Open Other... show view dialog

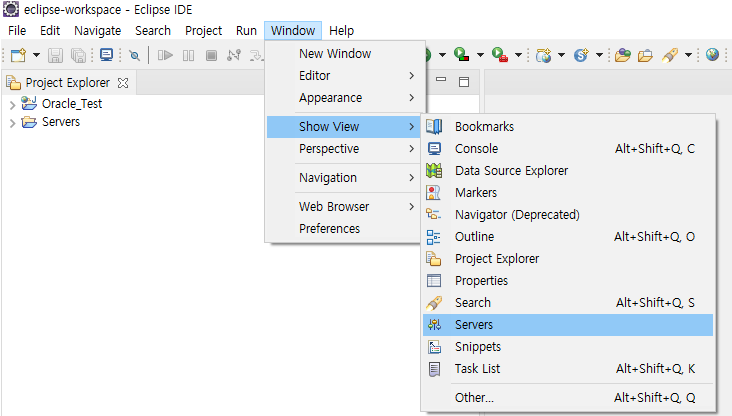568,397
